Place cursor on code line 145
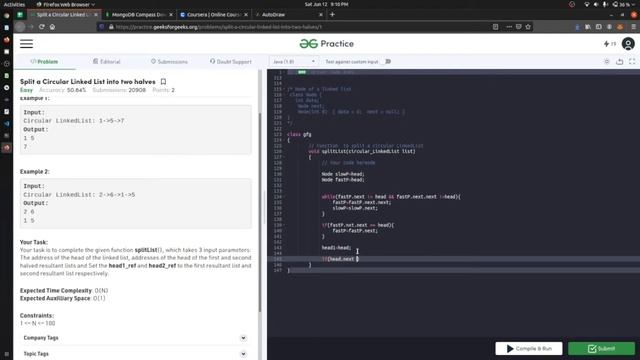Screen dimensions: 640x360 454,259
